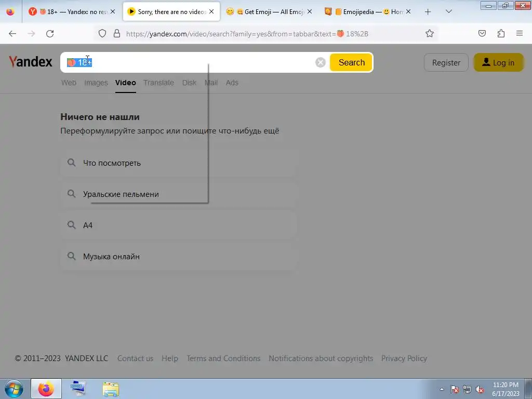Select suggestion 'Что посмотреть'
This screenshot has height=399, width=532.
pos(178,163)
